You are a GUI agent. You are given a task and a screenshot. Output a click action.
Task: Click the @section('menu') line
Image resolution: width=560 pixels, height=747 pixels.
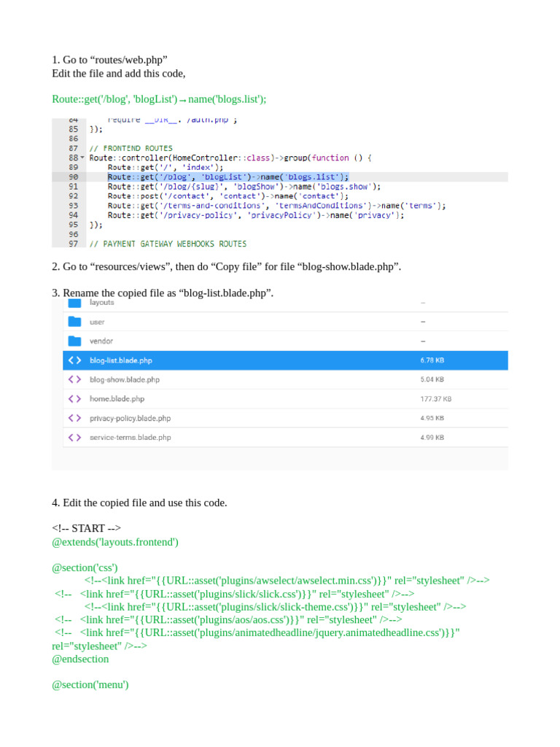pos(90,684)
